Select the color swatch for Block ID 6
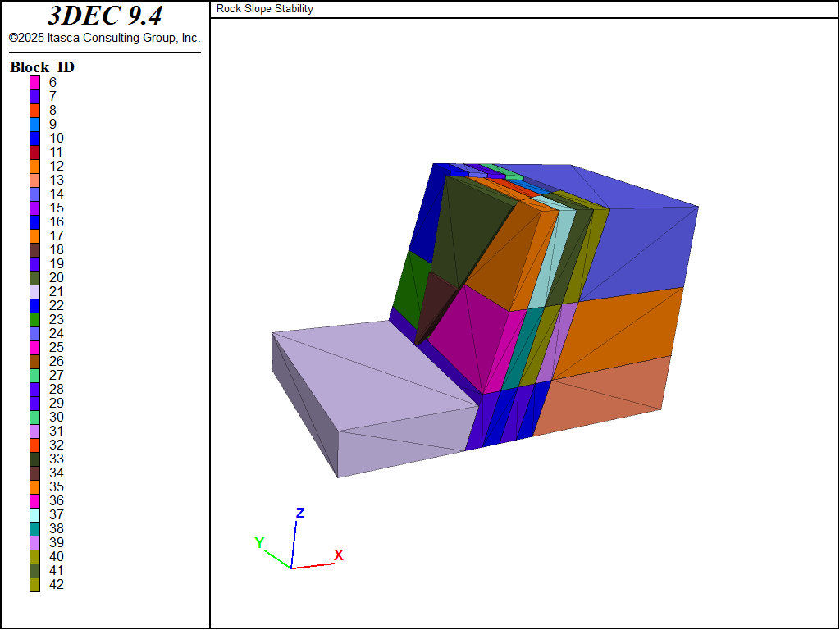 click(x=35, y=82)
